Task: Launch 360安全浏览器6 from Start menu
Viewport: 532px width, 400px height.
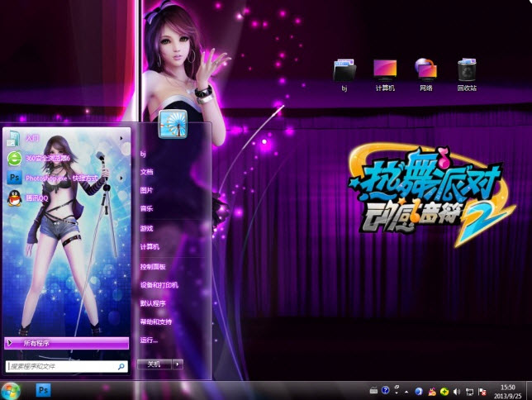Action: [x=66, y=158]
